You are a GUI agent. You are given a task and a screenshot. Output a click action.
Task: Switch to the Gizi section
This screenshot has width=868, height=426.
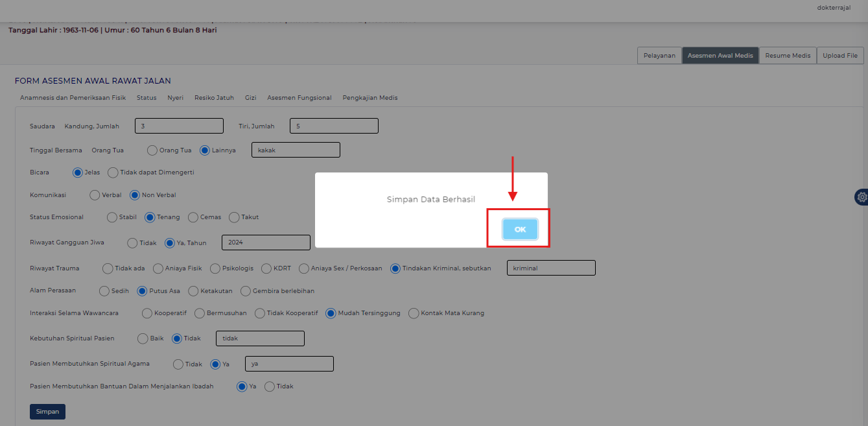(250, 98)
